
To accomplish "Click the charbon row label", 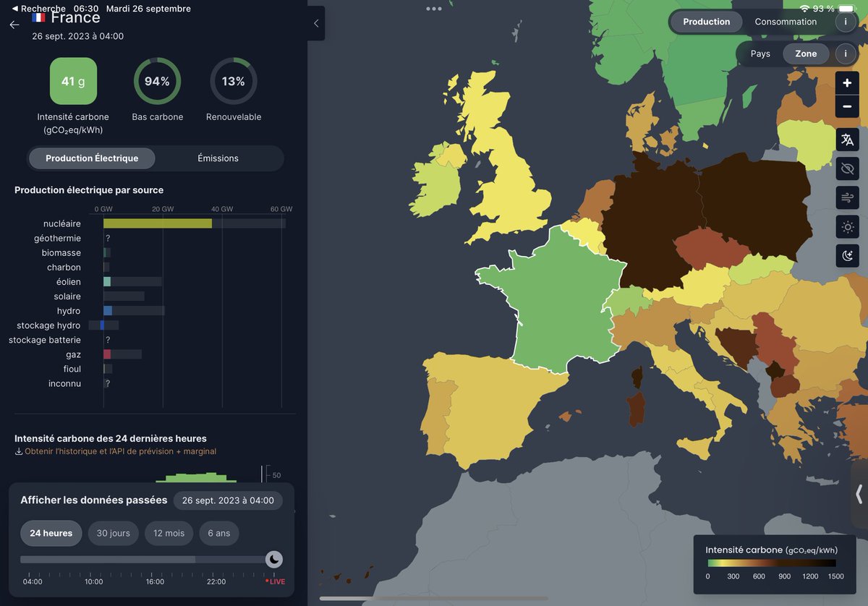I will (x=64, y=268).
